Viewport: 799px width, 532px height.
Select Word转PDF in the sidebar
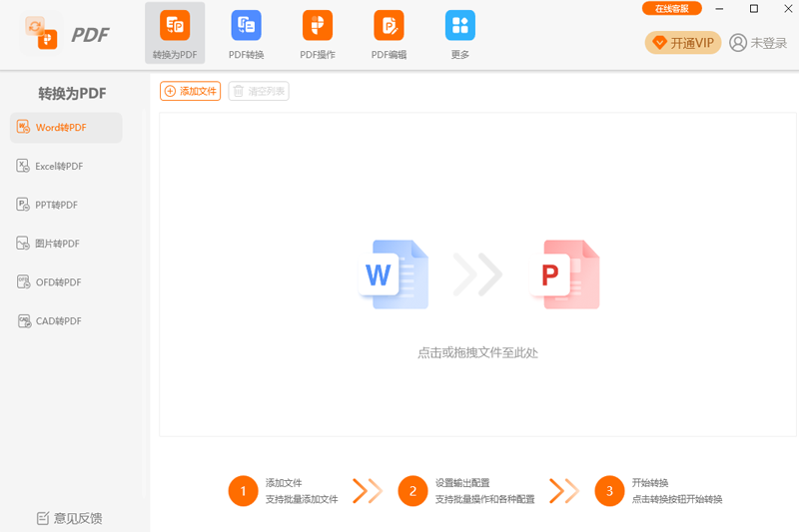pos(66,128)
